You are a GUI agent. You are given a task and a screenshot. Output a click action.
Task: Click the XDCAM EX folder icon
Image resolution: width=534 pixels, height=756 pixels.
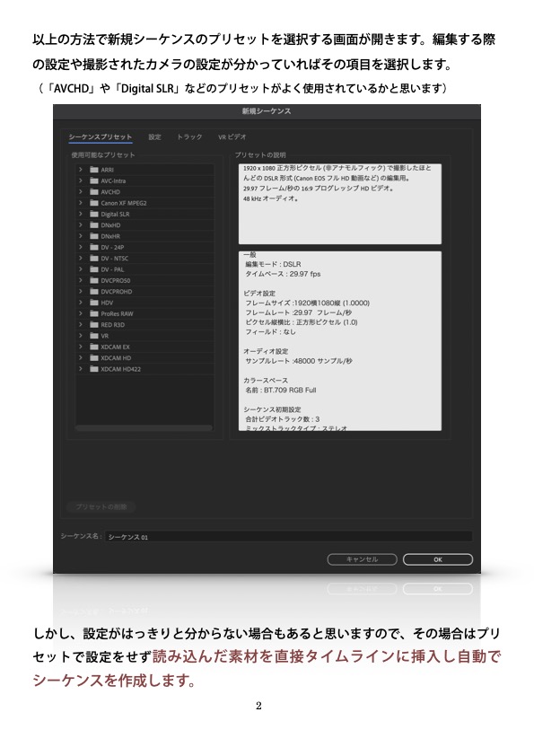pos(94,347)
